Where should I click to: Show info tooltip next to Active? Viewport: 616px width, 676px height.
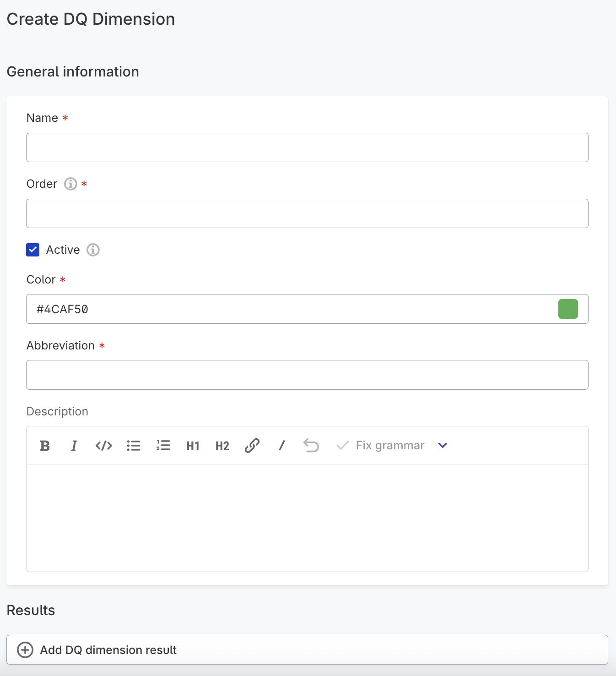coord(93,250)
